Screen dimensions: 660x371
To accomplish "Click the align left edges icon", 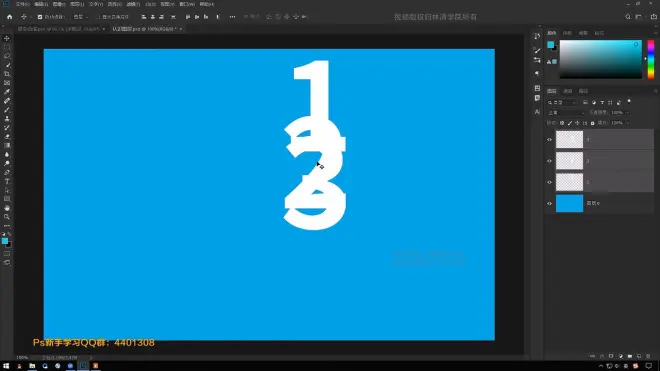I will [144, 17].
